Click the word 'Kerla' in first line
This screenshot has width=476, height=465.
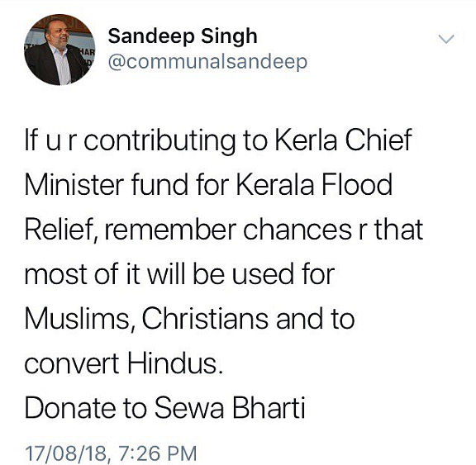tap(306, 140)
